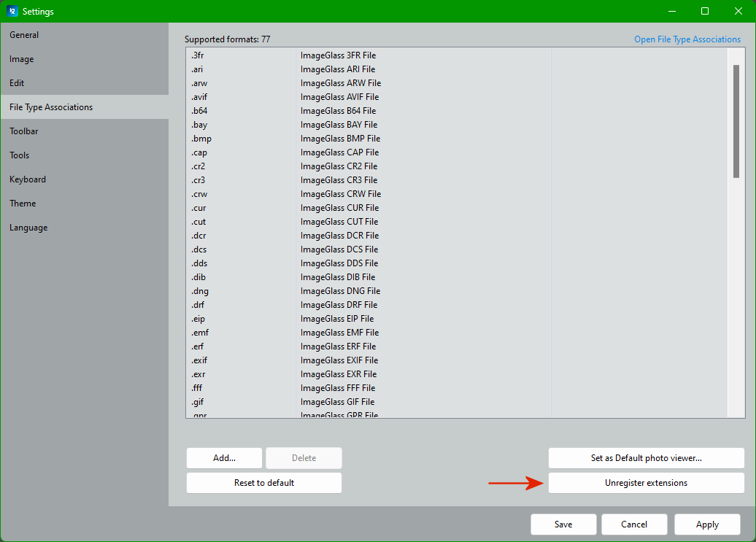756x542 pixels.
Task: Switch to the Theme tab
Action: [85, 204]
